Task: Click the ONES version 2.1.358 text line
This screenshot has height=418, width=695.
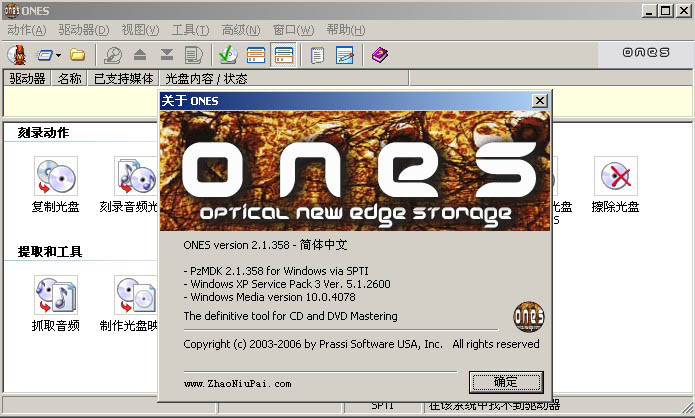Action: [x=265, y=245]
